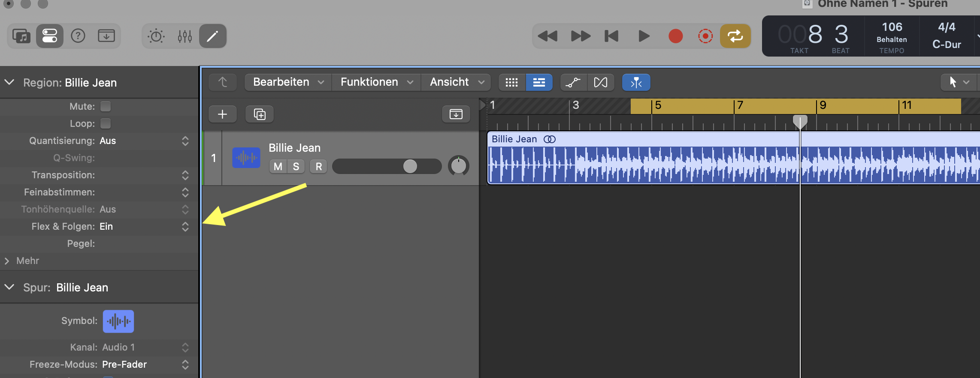This screenshot has width=980, height=378.
Task: Show automation curve button
Action: click(x=573, y=82)
